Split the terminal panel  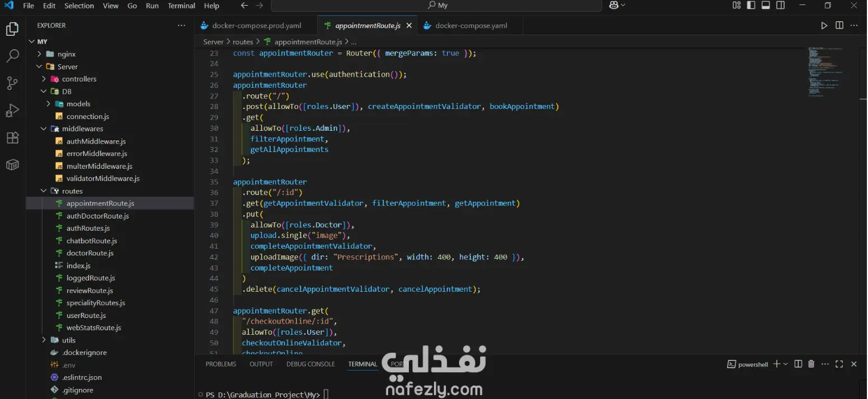coord(798,364)
